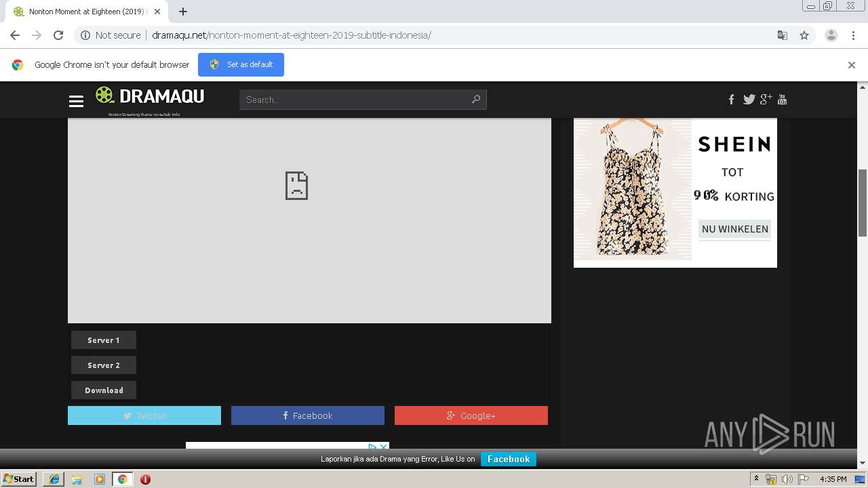
Task: Show desktop via taskbar corner button
Action: click(x=861, y=479)
